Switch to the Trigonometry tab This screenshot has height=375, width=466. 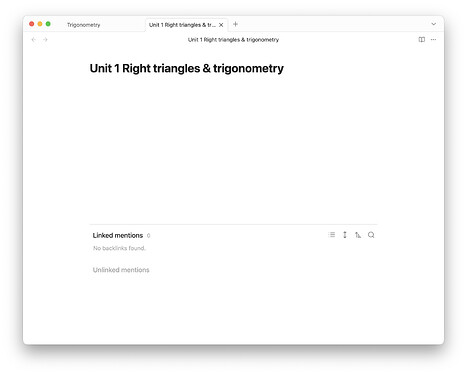click(83, 25)
